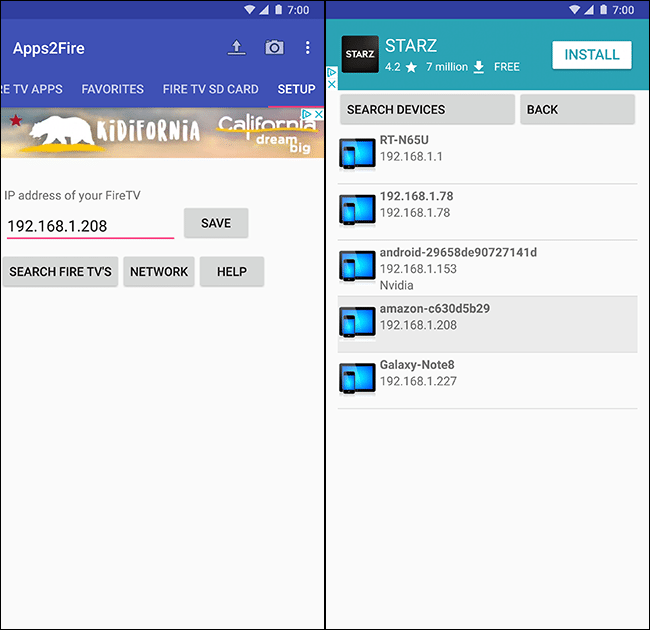Go Back from the device list

pos(577,109)
